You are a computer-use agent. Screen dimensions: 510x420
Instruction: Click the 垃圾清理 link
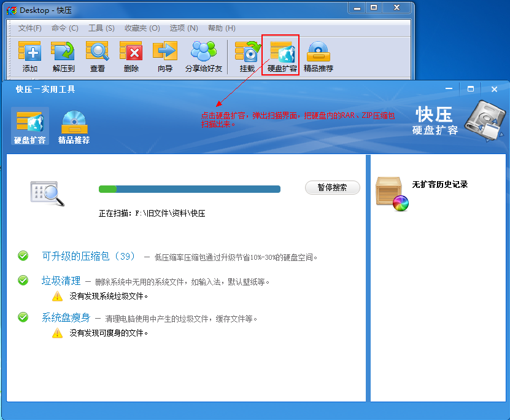click(61, 281)
